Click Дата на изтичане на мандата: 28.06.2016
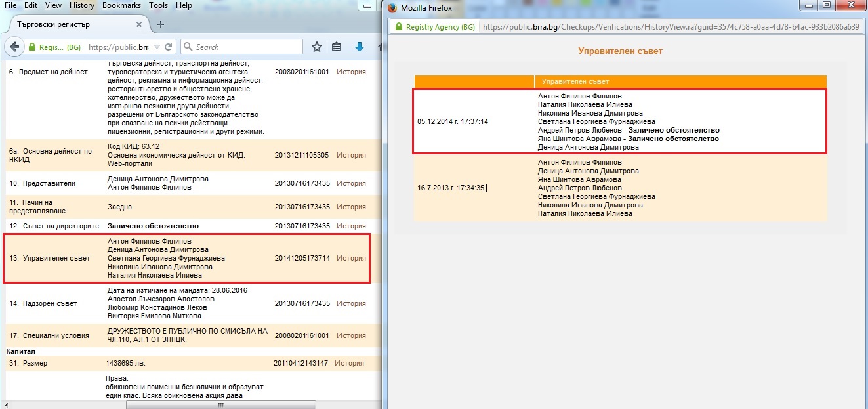The height and width of the screenshot is (409, 868). coord(177,290)
